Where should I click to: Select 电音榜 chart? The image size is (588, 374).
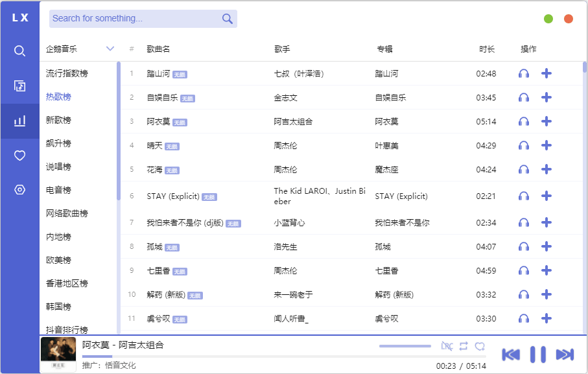[x=58, y=190]
